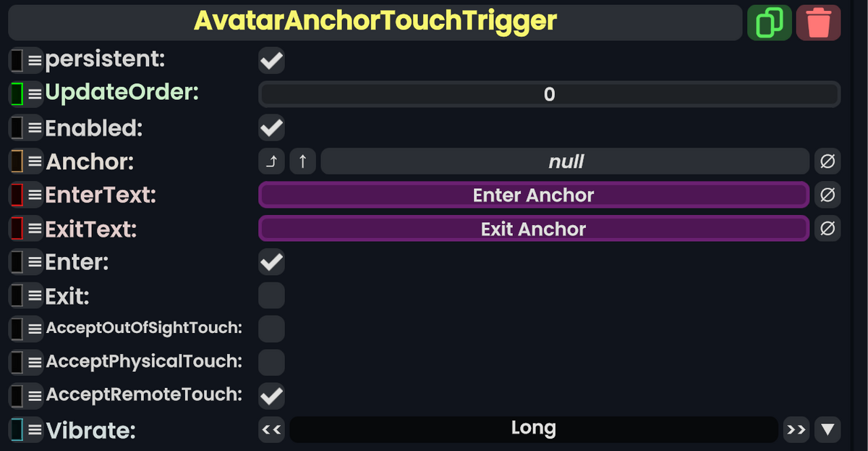This screenshot has height=451, width=868.
Task: Click the green drive indicator beside UpdateOrder
Action: click(x=16, y=93)
